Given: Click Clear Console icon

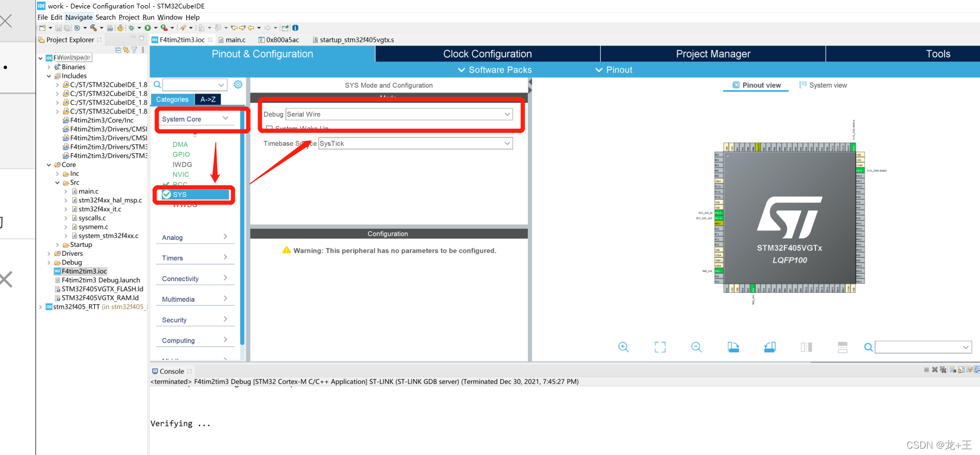Looking at the screenshot, I should [953, 370].
